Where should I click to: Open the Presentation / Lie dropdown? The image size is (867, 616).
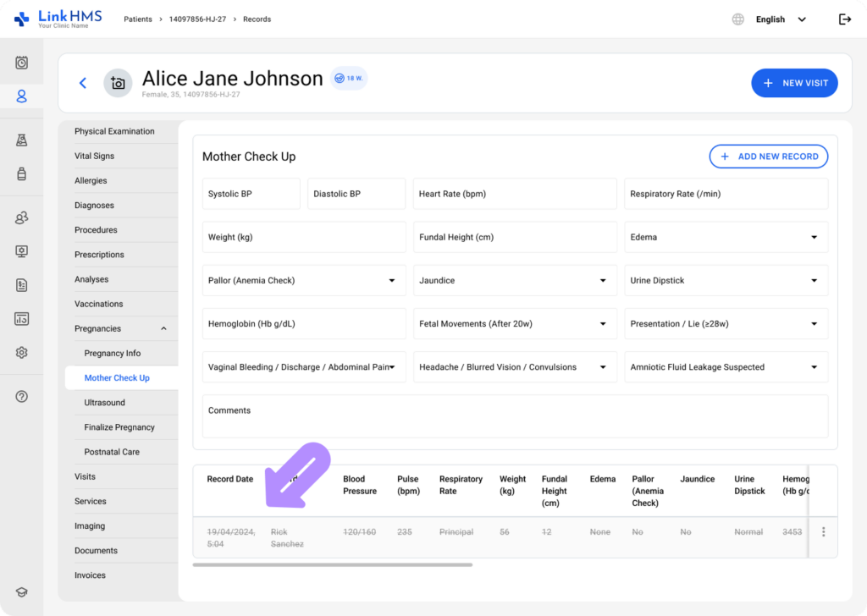pos(726,324)
